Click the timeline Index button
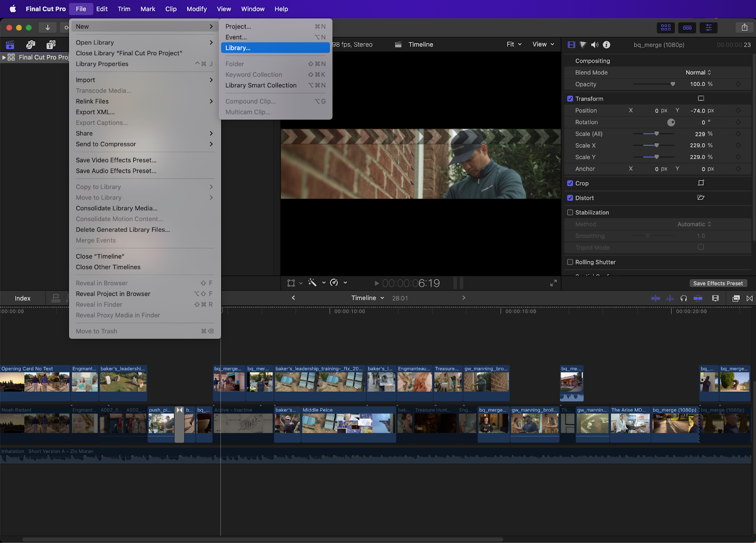The height and width of the screenshot is (543, 756). pyautogui.click(x=23, y=298)
